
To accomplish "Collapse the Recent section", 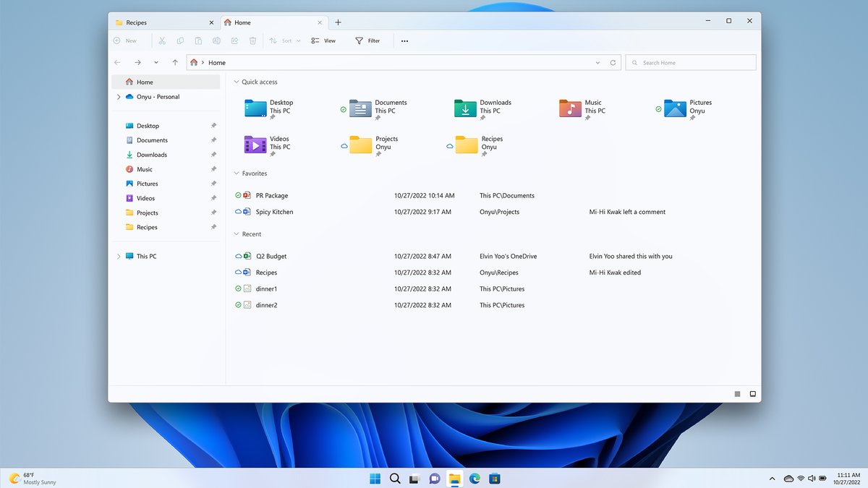I will 236,234.
